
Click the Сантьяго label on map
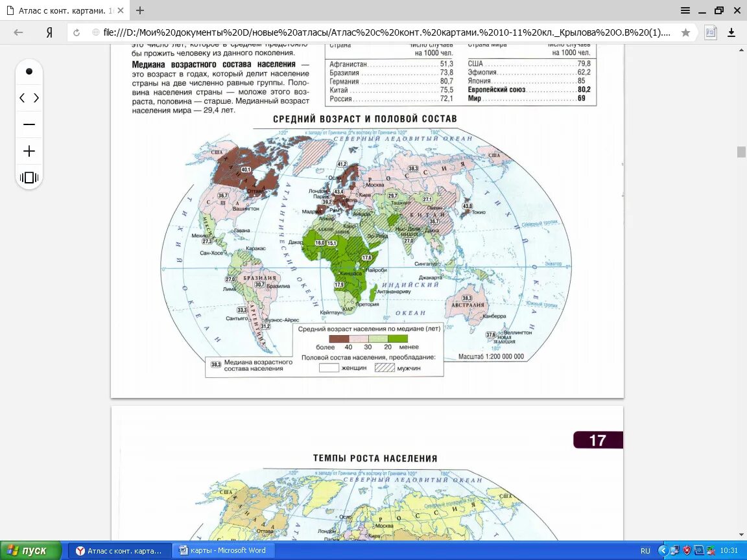click(237, 318)
